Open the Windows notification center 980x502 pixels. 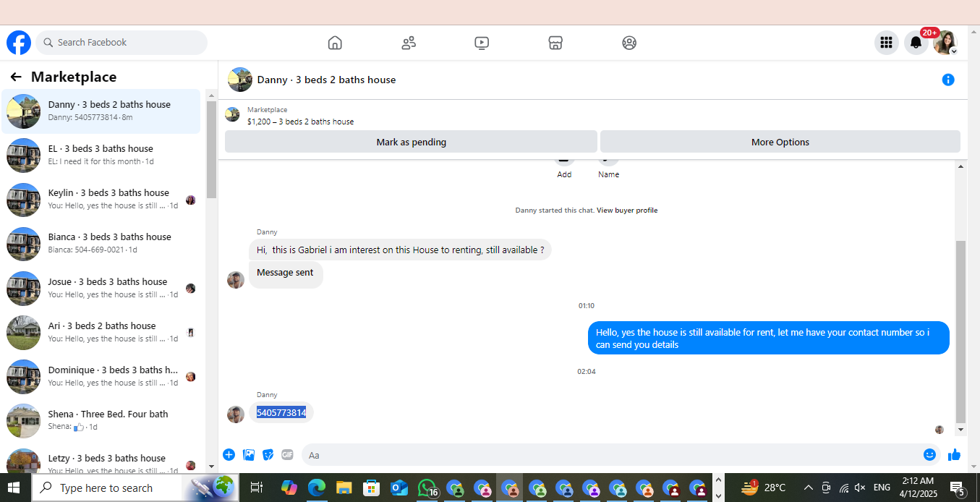(x=957, y=488)
